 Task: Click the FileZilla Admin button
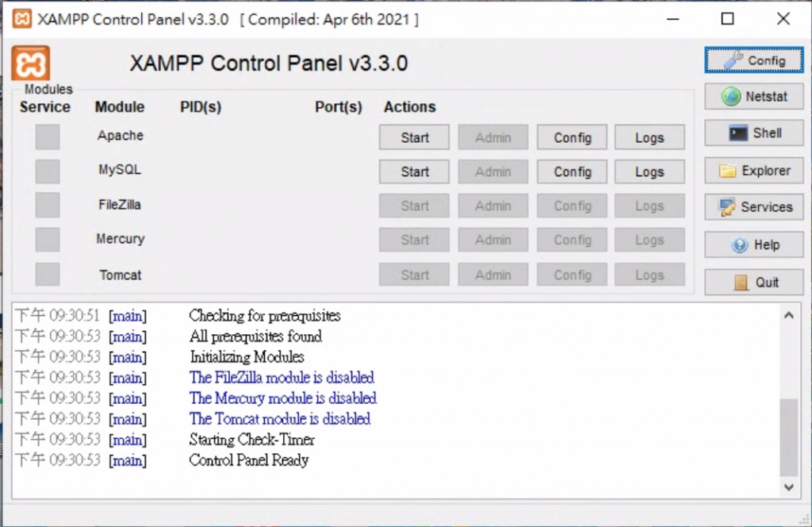click(x=493, y=206)
